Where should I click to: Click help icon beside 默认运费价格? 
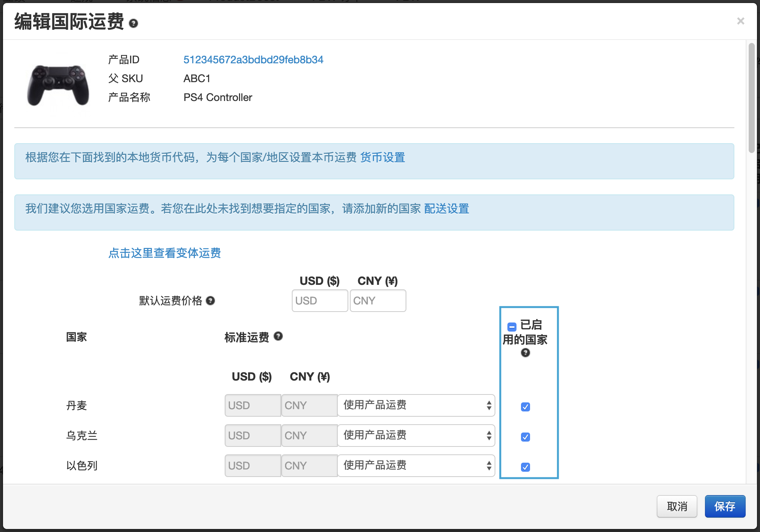tap(211, 301)
